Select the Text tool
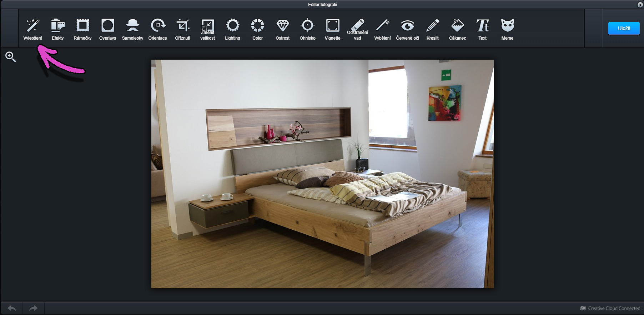Screen dimensions: 644x315 [x=482, y=29]
